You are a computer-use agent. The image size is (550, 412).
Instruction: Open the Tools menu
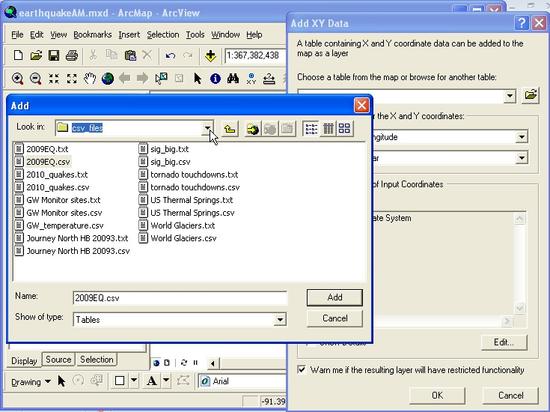195,35
